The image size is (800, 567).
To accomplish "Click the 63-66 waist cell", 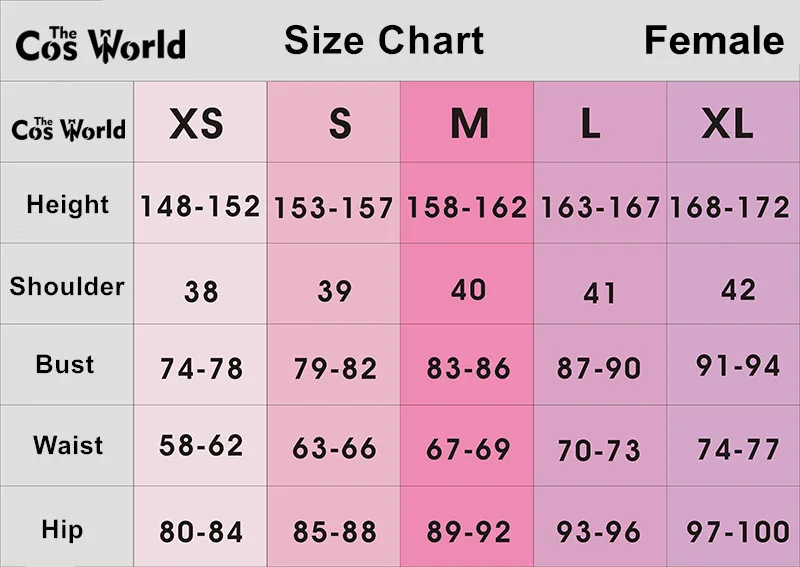I will coord(334,448).
